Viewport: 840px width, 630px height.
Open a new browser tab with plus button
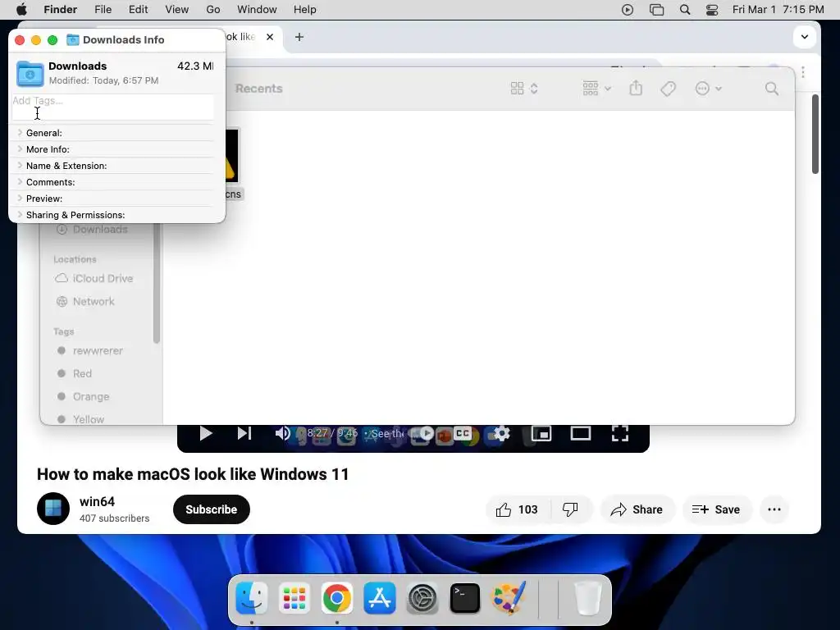(299, 37)
